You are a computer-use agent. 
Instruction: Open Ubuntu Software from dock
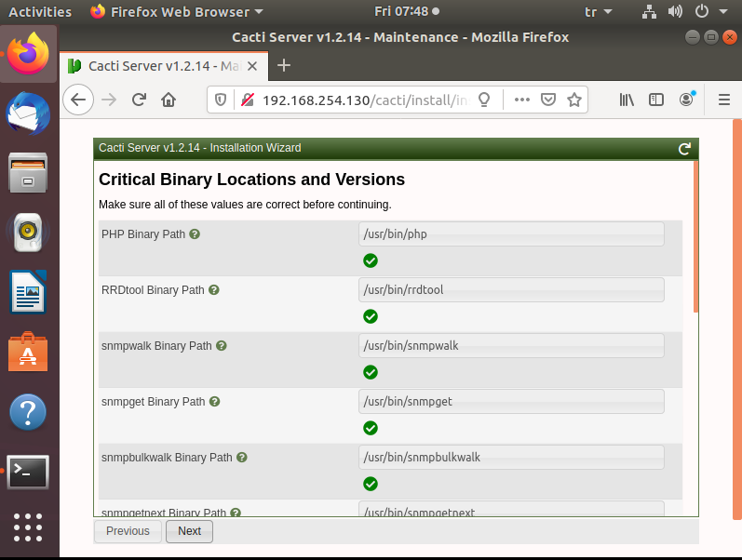(28, 352)
